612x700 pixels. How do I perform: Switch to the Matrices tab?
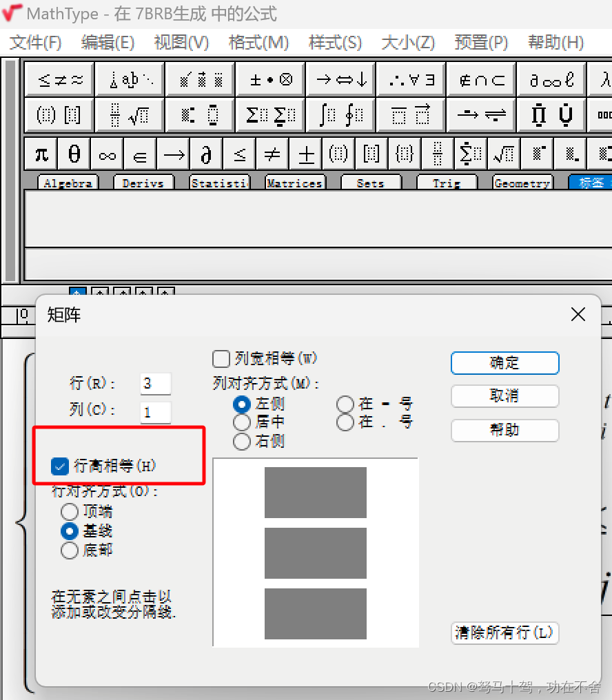(295, 183)
